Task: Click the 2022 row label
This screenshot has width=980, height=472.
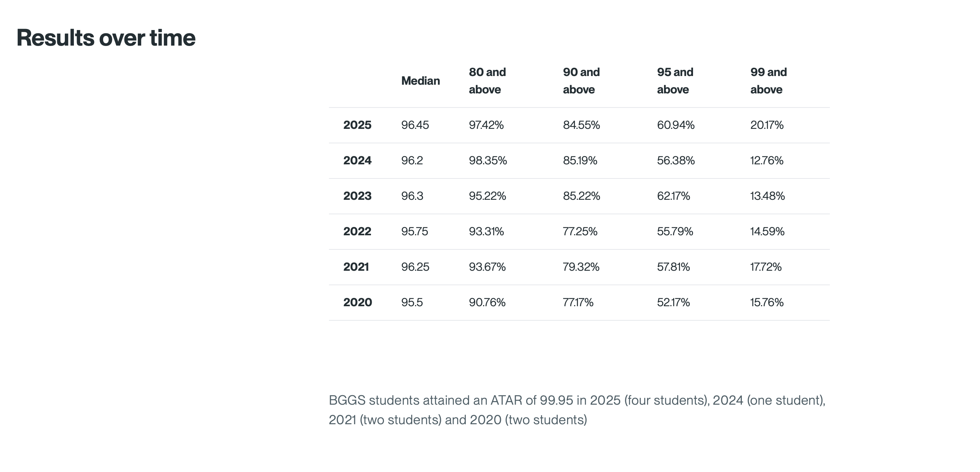Action: point(357,231)
